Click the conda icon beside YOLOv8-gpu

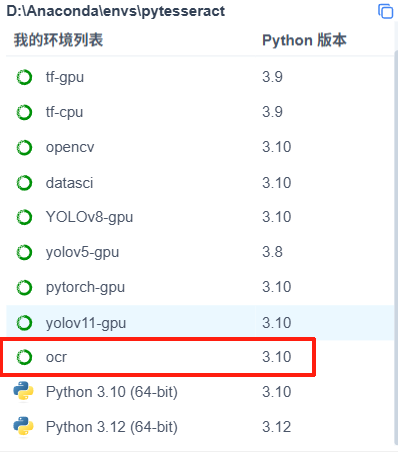coord(24,217)
